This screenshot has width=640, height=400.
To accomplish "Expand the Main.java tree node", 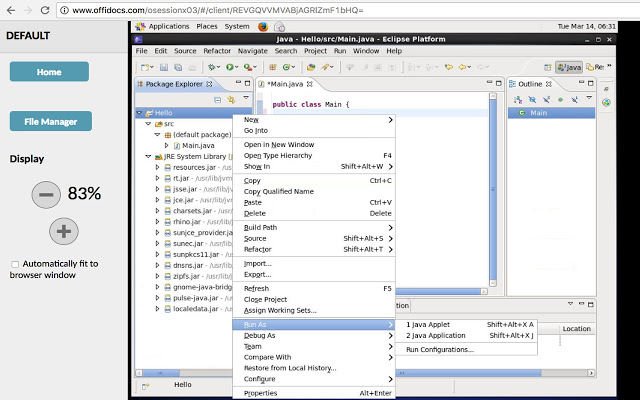I will (x=167, y=145).
